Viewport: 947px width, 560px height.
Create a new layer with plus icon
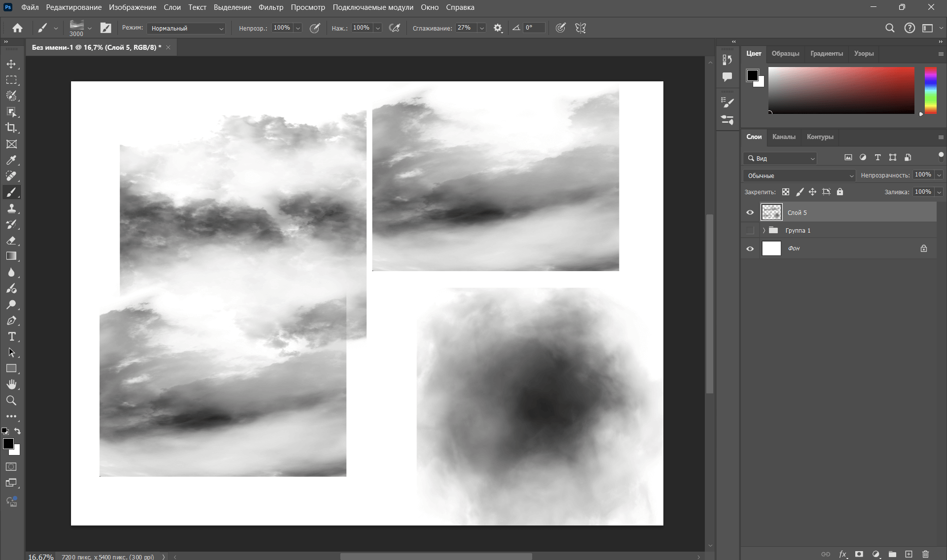point(909,554)
